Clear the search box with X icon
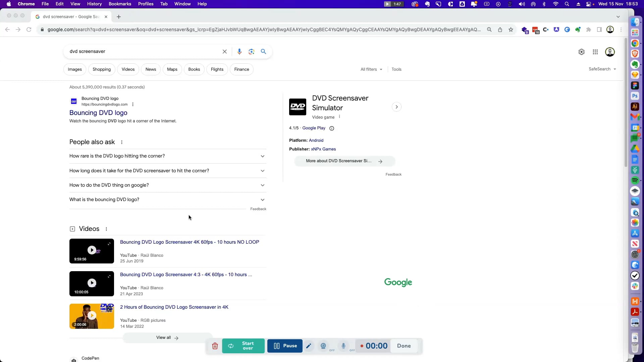Image resolution: width=644 pixels, height=362 pixels. pos(224,52)
